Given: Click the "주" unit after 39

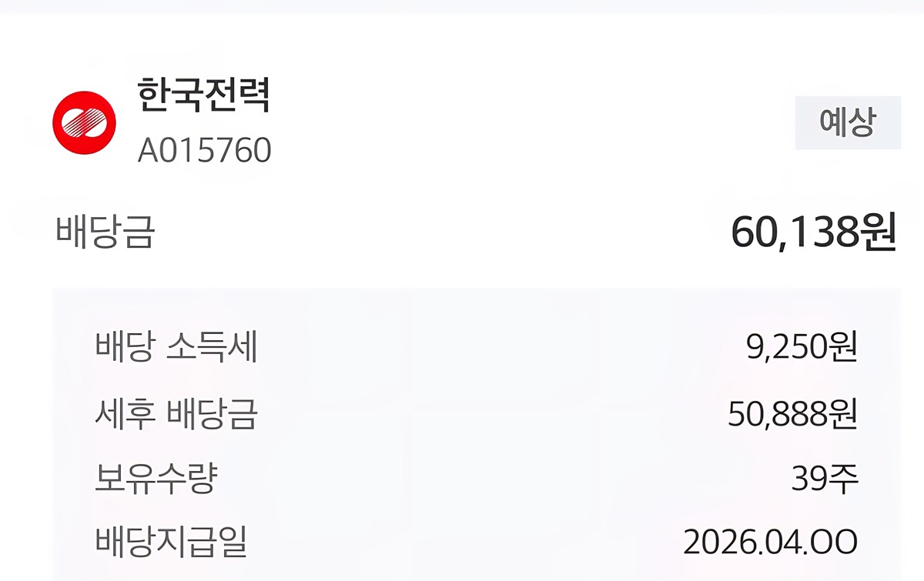Looking at the screenshot, I should [x=845, y=480].
